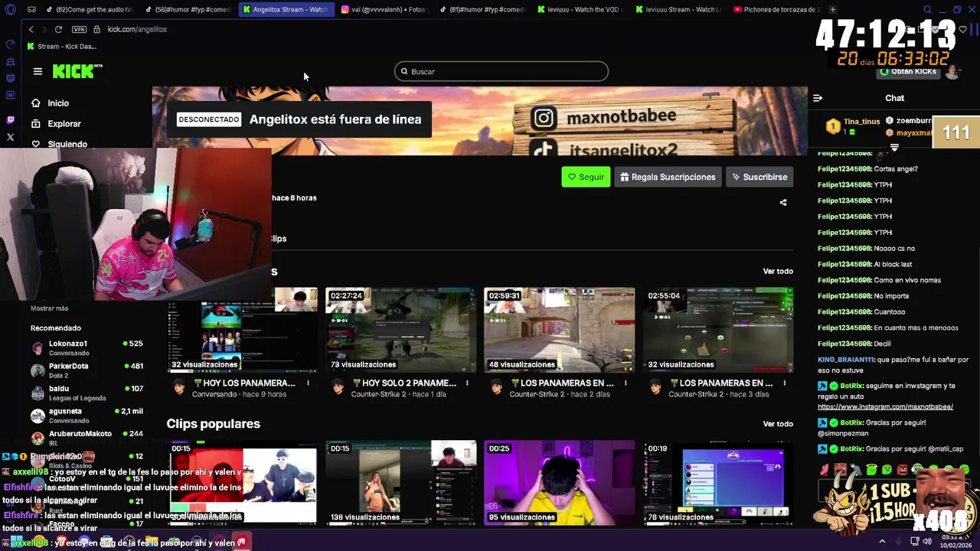This screenshot has height=551, width=980.
Task: Click the Inicio home icon in the sidebar
Action: 36,103
